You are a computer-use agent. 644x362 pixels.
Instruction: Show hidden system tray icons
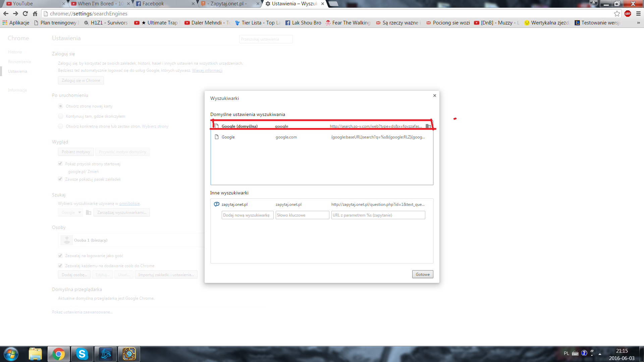pos(600,354)
